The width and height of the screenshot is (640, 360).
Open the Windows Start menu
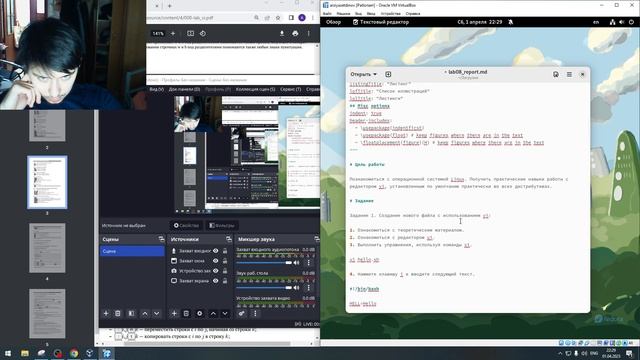click(x=8, y=353)
